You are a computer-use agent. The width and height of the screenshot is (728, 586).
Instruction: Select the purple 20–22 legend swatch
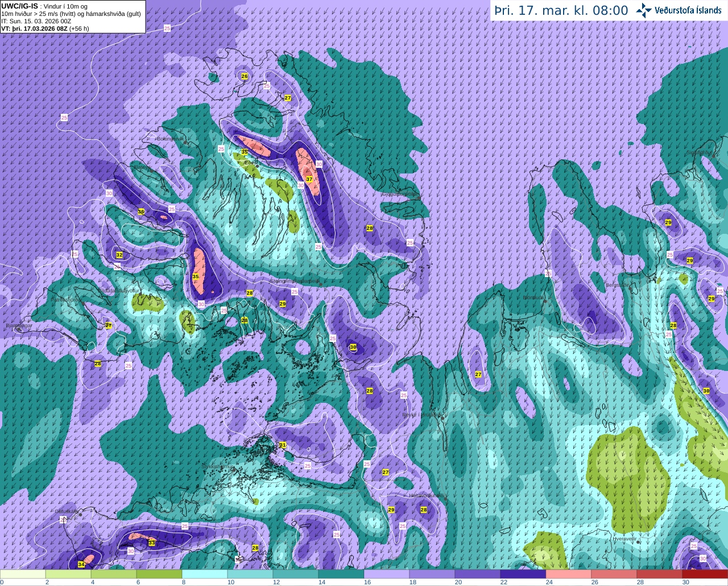[x=478, y=574]
